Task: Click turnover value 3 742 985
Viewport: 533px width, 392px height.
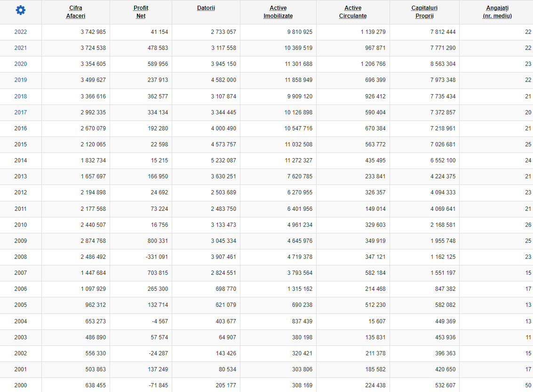Action: [x=93, y=32]
